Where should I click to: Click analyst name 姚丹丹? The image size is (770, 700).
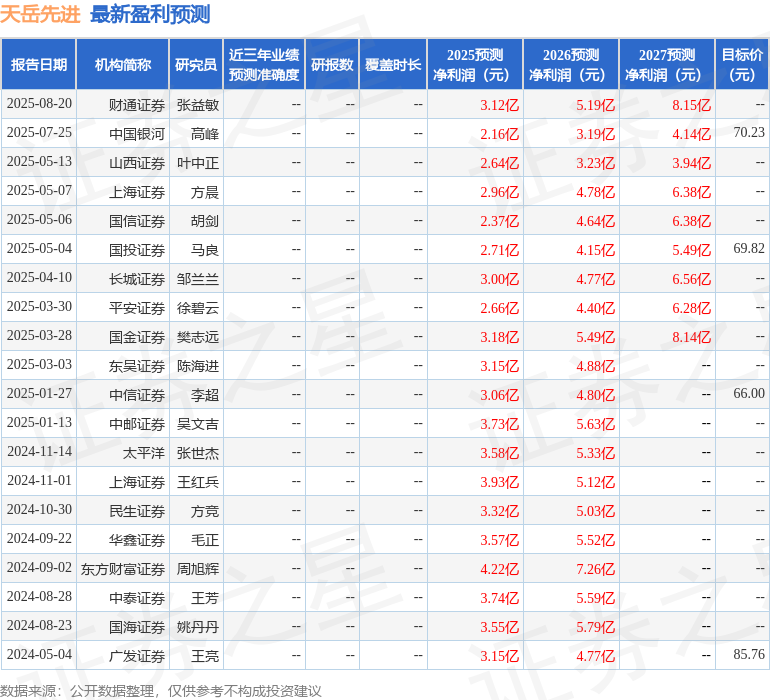pyautogui.click(x=197, y=627)
